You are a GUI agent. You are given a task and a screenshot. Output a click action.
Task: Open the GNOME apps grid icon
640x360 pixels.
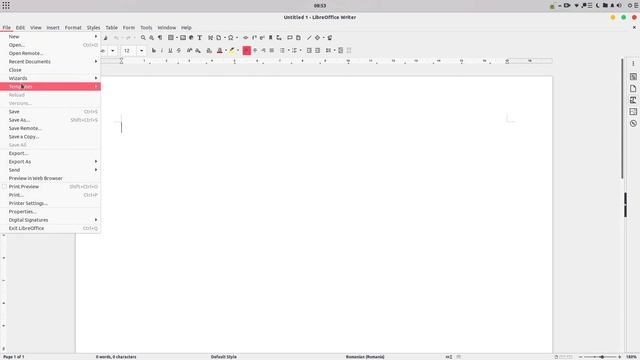click(6, 5)
